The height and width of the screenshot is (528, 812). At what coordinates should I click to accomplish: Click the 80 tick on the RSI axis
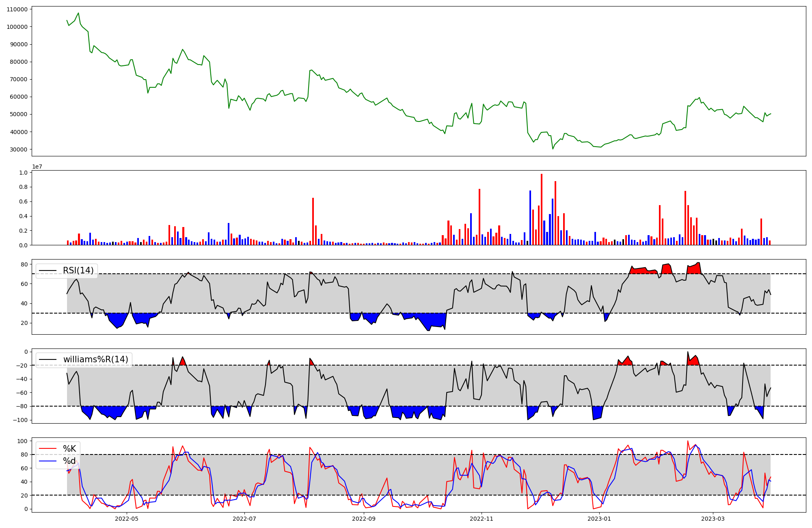24,264
